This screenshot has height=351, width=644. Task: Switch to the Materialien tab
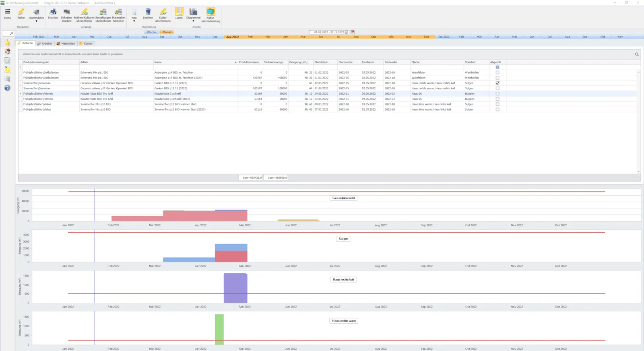[66, 43]
